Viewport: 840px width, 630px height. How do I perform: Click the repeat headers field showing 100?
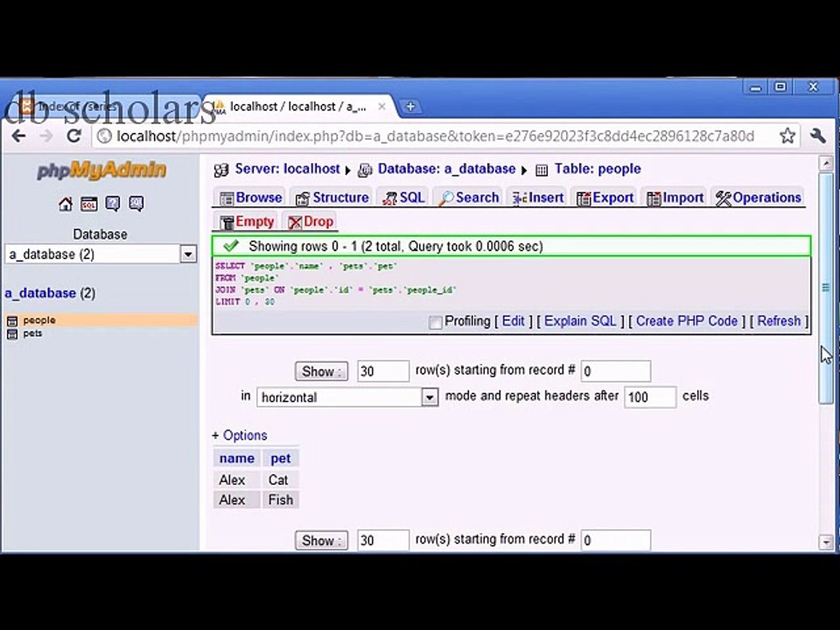(650, 397)
